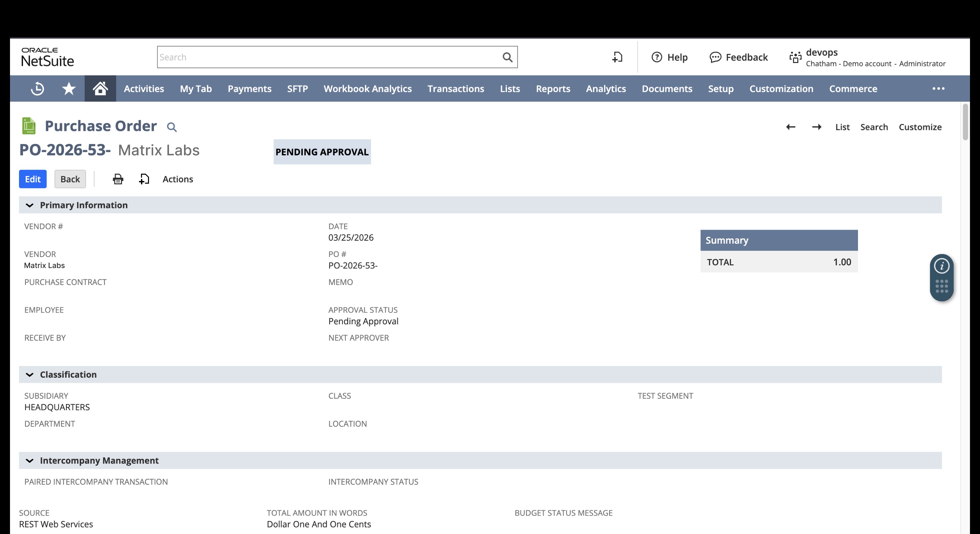Click the dotted grid handle on floating widget

(x=942, y=286)
